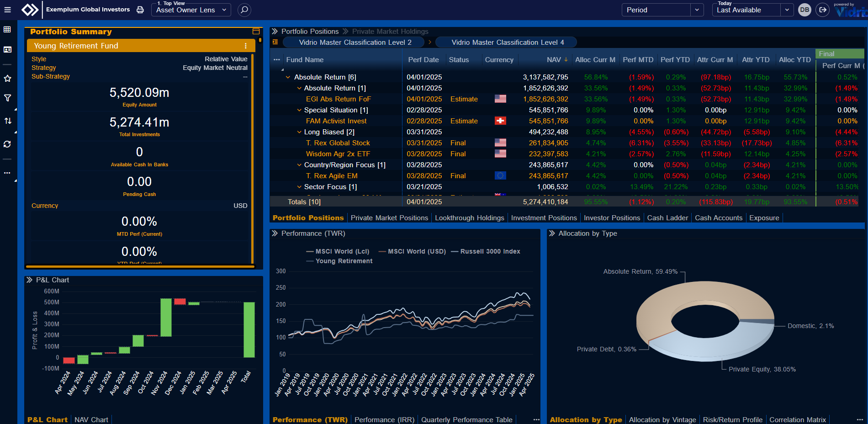Viewport: 868px width, 424px height.
Task: Click the Portfolio Positions double-chevron icon
Action: pos(275,32)
